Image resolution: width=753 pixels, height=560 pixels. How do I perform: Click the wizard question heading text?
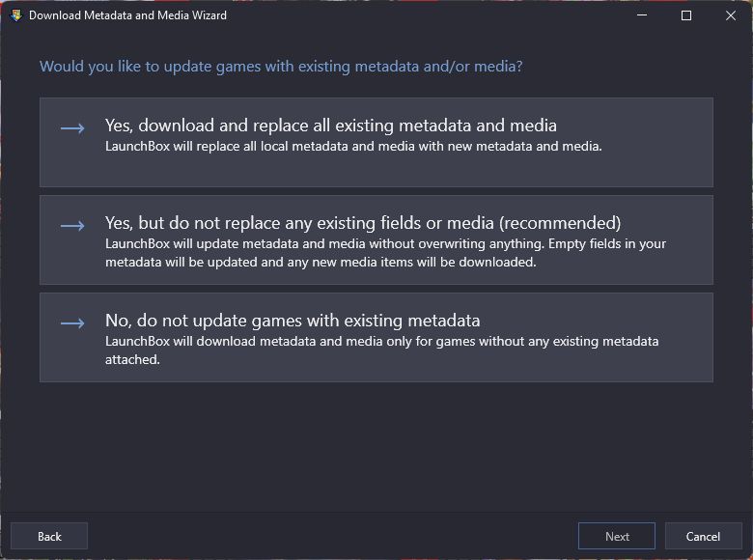point(281,67)
